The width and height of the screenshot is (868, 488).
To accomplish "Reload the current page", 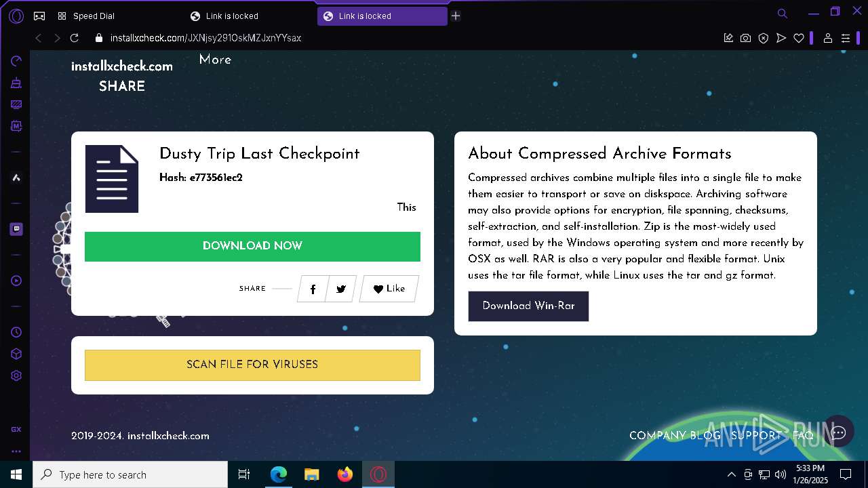I will pyautogui.click(x=75, y=38).
